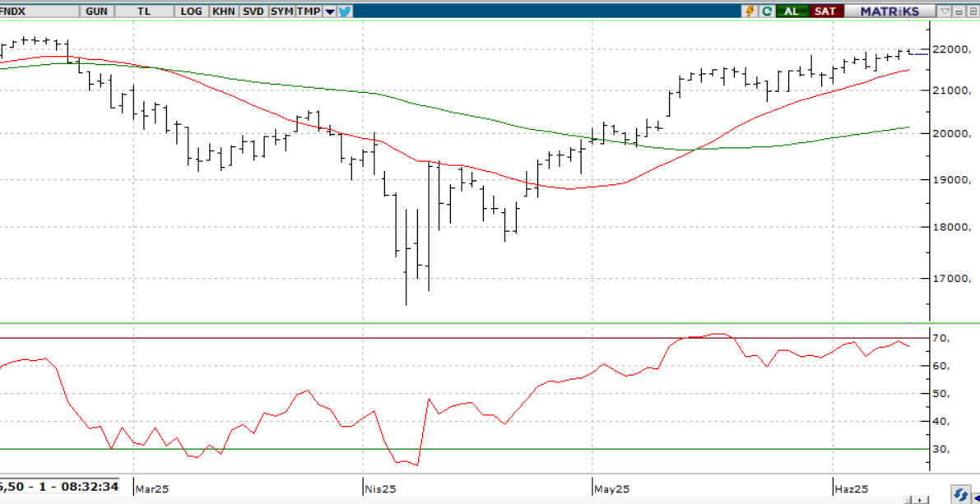Open the TL currency selector
Image resolution: width=980 pixels, height=504 pixels.
coord(144,12)
